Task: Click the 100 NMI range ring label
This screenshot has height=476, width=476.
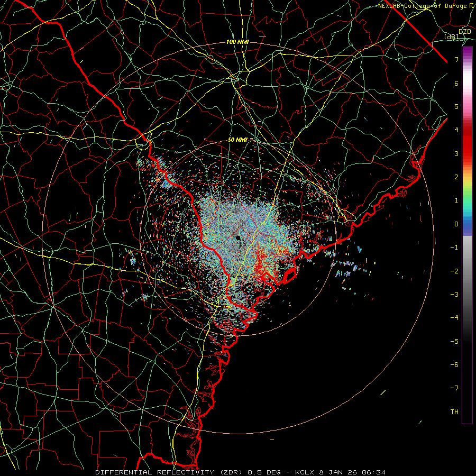Action: (x=237, y=42)
